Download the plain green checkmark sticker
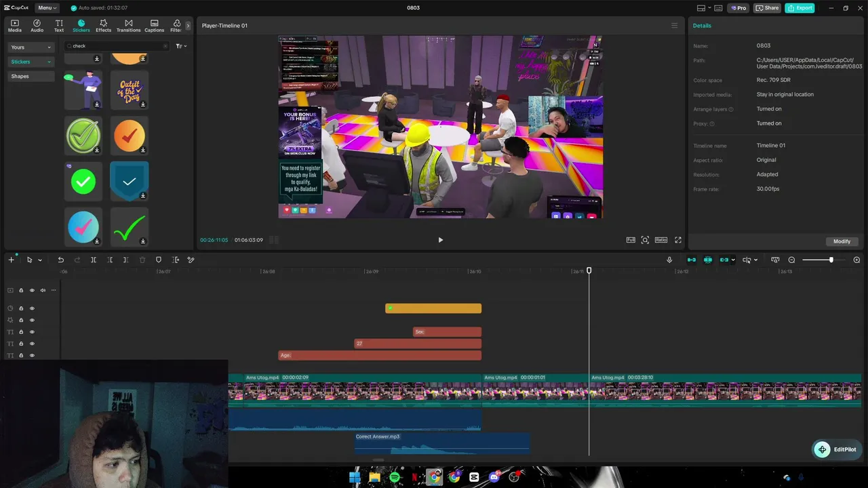 point(143,241)
